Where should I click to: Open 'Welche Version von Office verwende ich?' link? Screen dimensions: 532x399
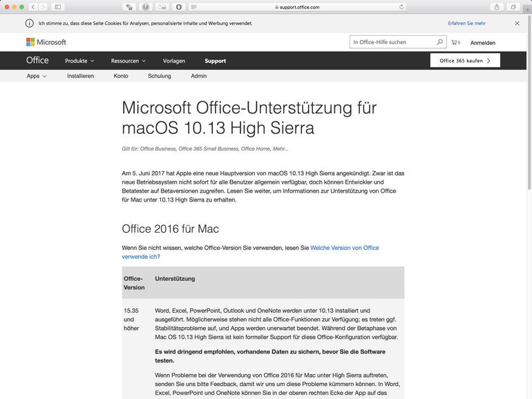tap(250, 252)
